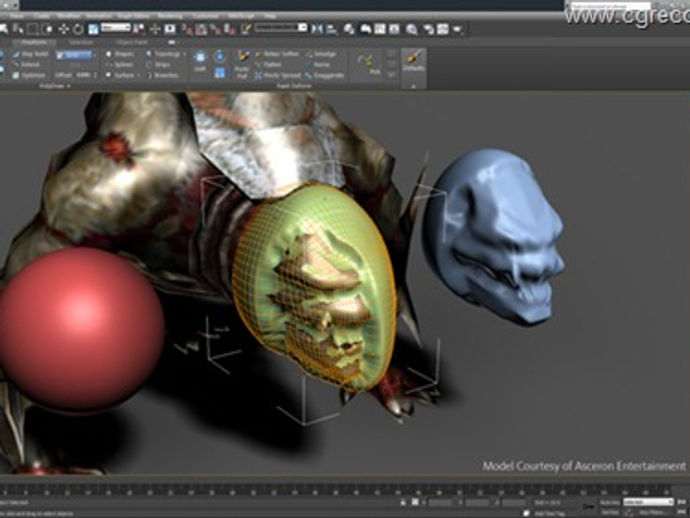Select the Shift paint deform tool
This screenshot has height=518, width=690.
(200, 62)
